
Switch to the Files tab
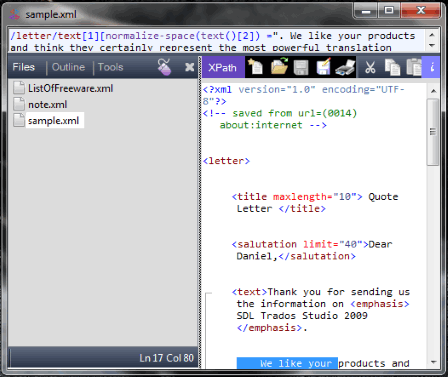click(x=24, y=67)
